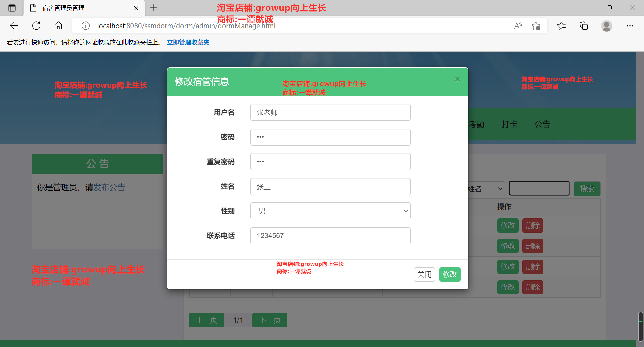This screenshot has width=644, height=347.
Task: Close the 修改宿管信息 dialog with the X
Action: click(x=457, y=79)
